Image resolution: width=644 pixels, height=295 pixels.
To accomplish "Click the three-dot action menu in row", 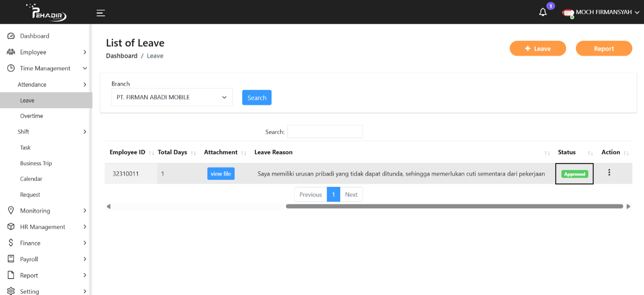I will tap(609, 173).
